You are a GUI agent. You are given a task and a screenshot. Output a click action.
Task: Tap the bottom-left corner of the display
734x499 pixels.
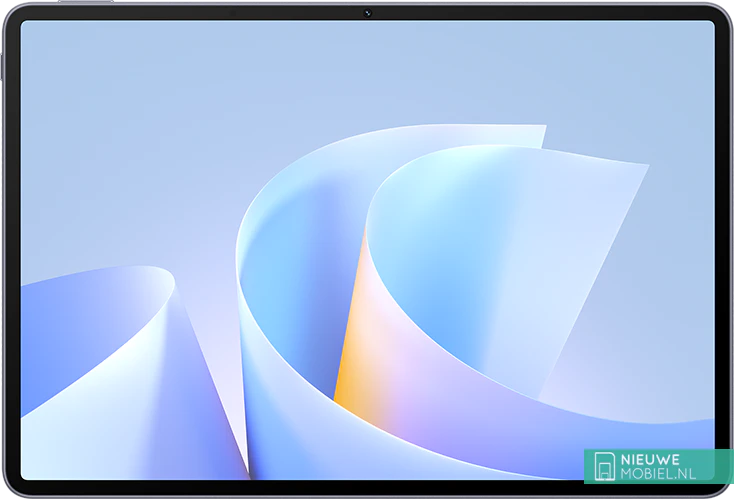tap(27, 472)
